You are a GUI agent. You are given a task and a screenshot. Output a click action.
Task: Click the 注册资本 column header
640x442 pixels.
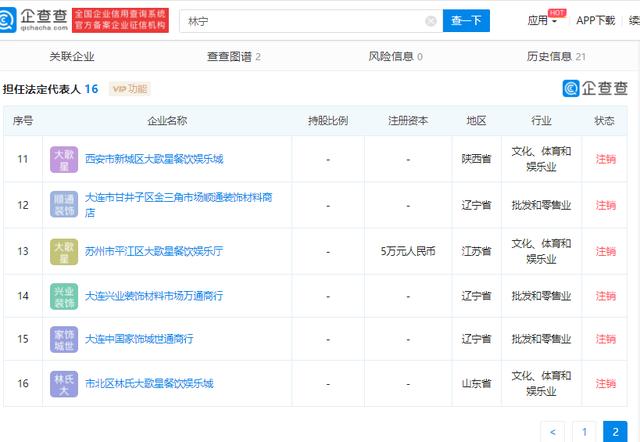click(x=408, y=121)
